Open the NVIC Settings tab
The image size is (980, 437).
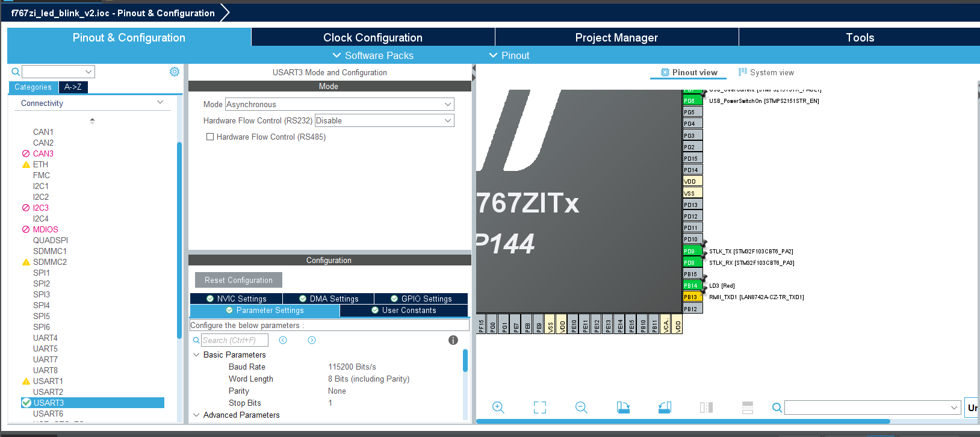click(x=236, y=299)
